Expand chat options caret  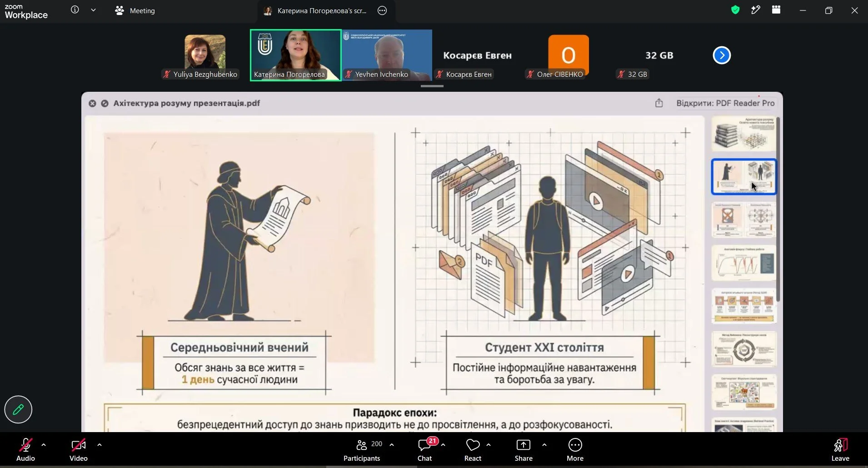click(x=443, y=445)
